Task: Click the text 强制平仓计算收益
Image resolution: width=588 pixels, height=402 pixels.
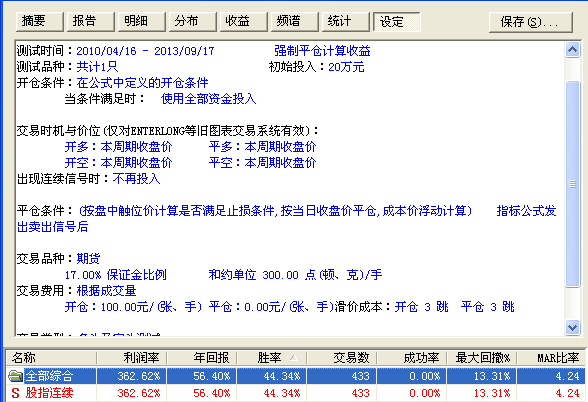Action: click(x=322, y=51)
